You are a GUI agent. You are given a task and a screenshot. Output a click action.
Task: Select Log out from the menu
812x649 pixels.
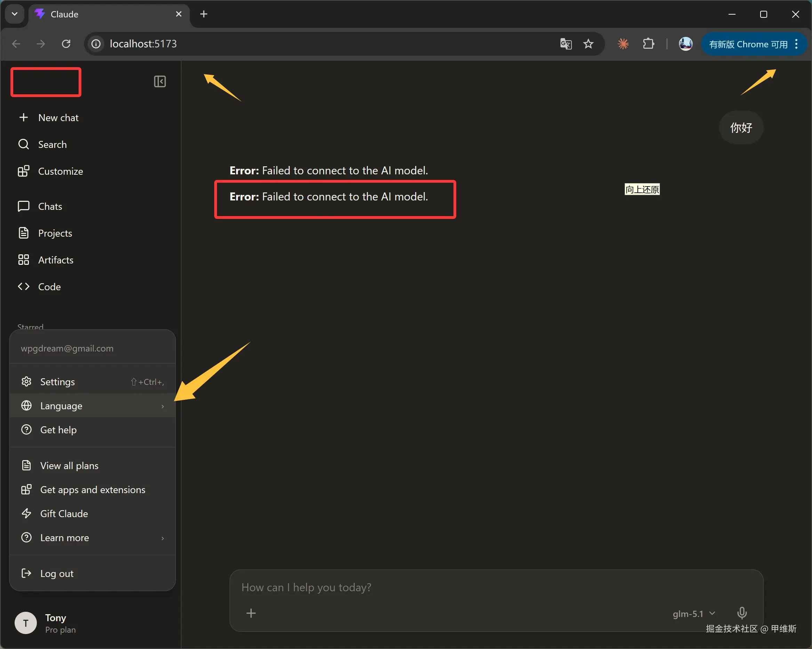56,573
